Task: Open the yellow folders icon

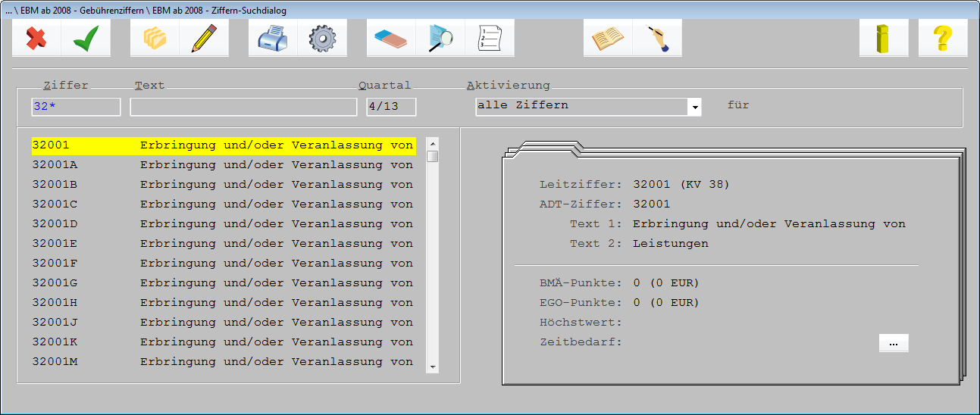Action: point(155,38)
